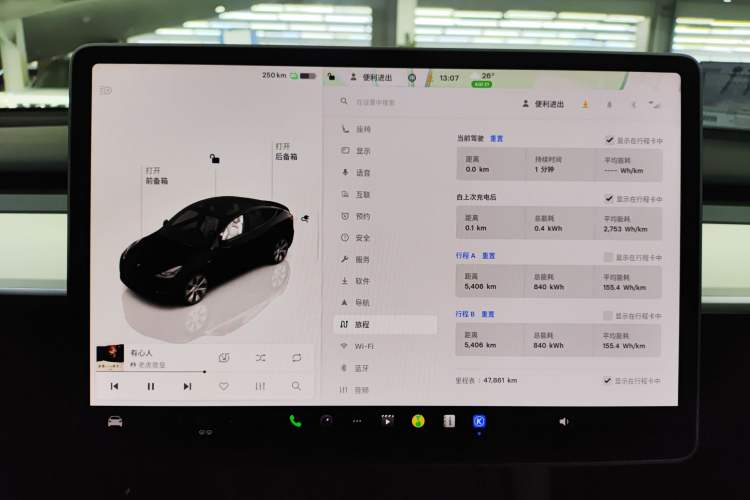Reset 行程 A via its 重置 link
This screenshot has height=500, width=750.
[489, 256]
